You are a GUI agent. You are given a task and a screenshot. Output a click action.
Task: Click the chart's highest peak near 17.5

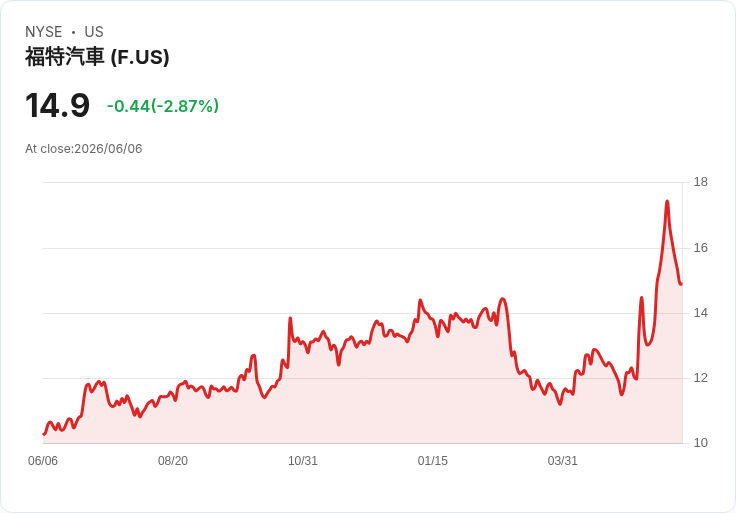(667, 201)
